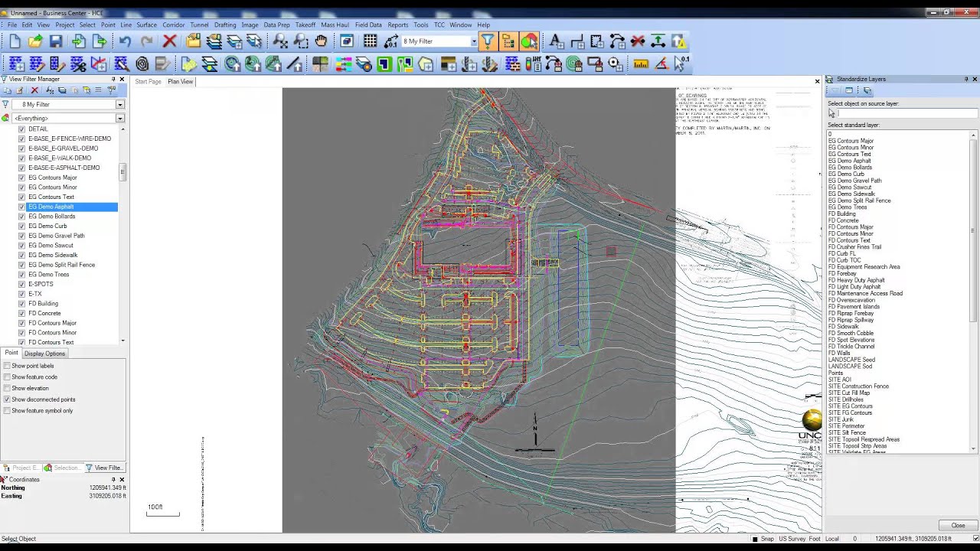Click the diagonal line Create Line icon

295,64
